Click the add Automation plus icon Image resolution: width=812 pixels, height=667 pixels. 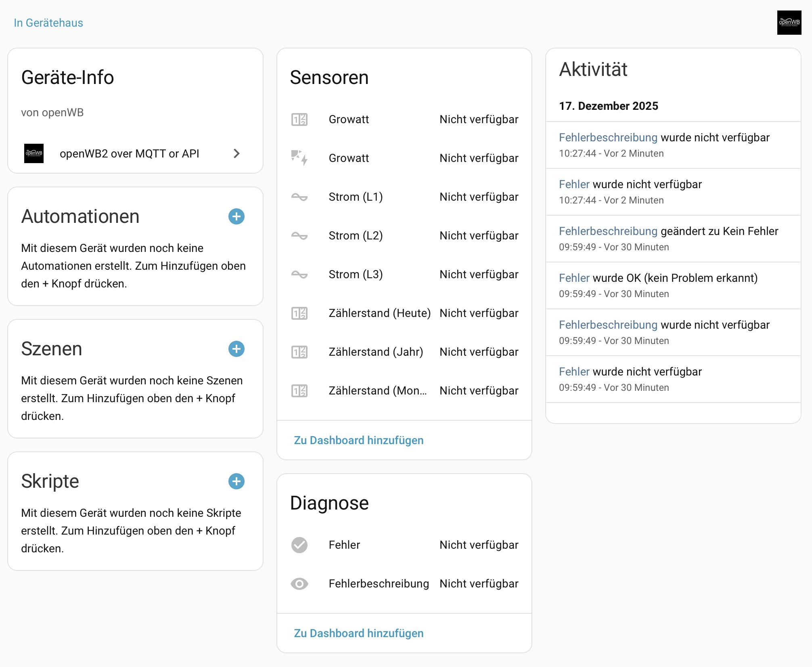(236, 216)
